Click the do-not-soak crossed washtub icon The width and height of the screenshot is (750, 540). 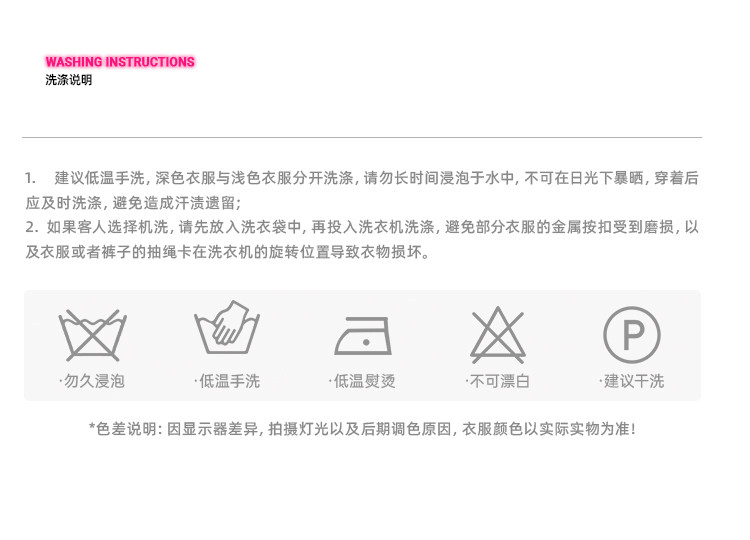click(92, 335)
